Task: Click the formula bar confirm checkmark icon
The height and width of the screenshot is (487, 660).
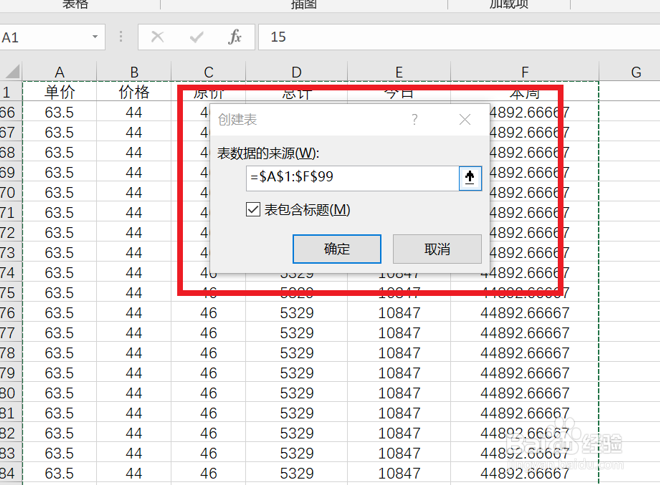Action: (x=197, y=37)
